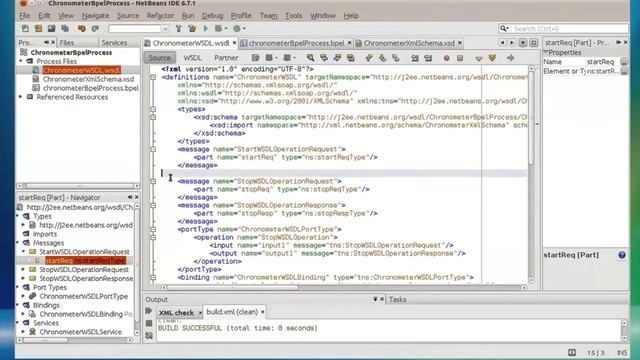Toggle the Partner view button
Image resolution: width=640 pixels, height=360 pixels.
coord(226,58)
